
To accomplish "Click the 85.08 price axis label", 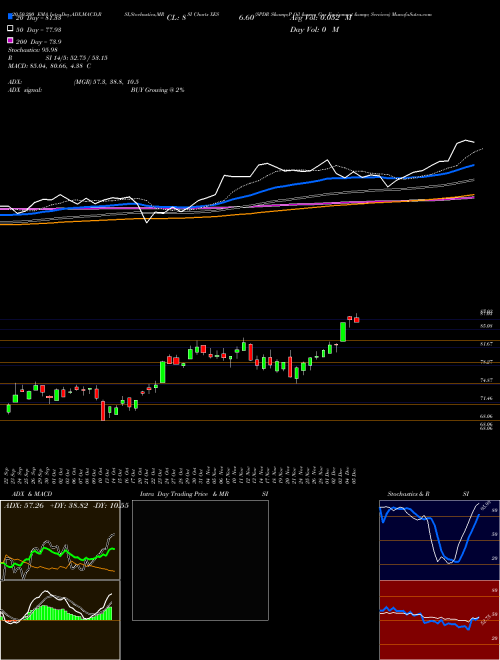I will tap(486, 326).
